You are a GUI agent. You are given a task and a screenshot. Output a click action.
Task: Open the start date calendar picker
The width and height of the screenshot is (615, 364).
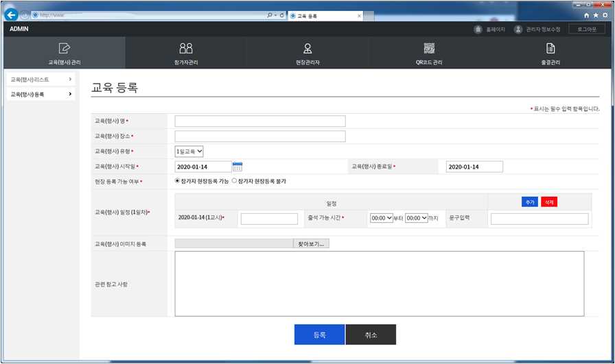(237, 167)
